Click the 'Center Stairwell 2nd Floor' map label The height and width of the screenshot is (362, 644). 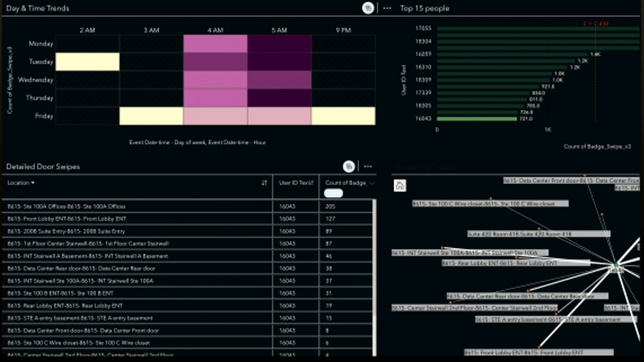[x=474, y=307]
